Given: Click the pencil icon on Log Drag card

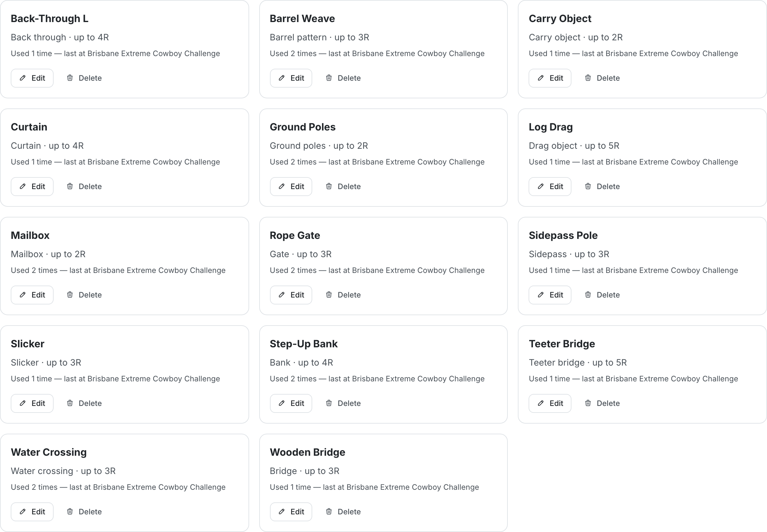Looking at the screenshot, I should 541,186.
